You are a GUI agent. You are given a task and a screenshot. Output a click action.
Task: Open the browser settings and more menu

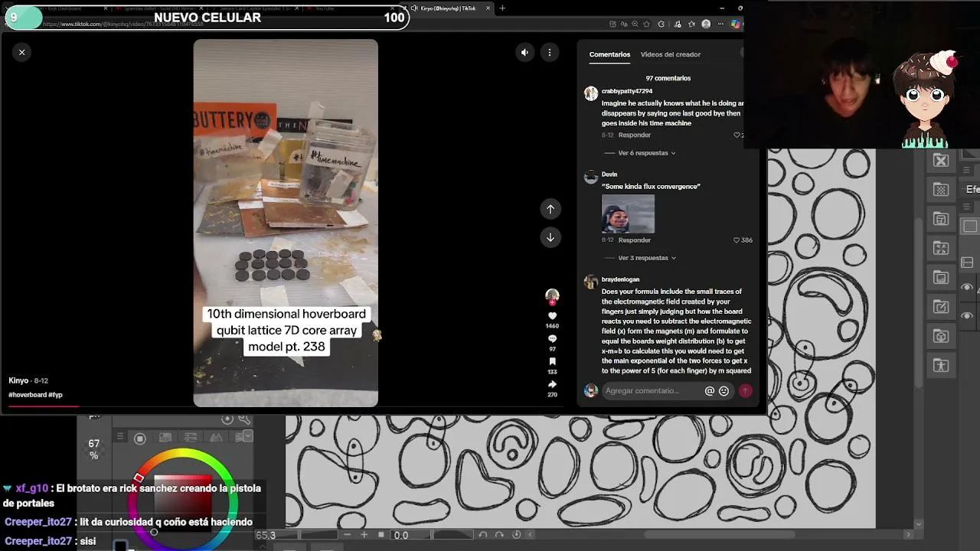tap(721, 24)
